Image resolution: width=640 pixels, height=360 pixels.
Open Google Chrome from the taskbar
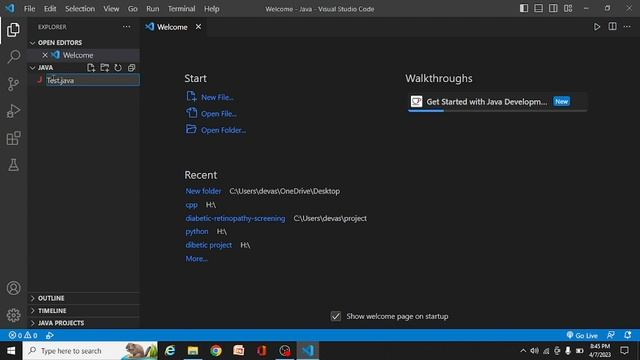(216, 351)
